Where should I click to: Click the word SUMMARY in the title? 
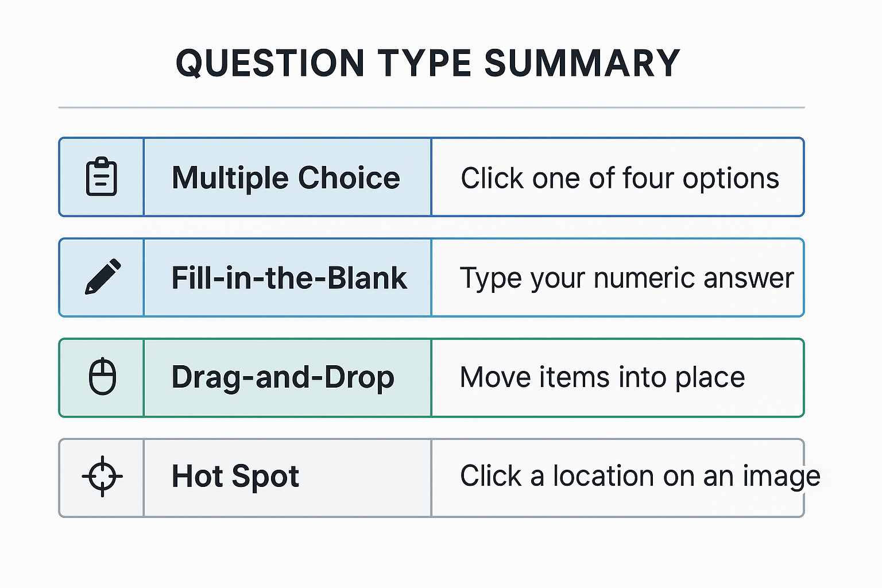[582, 63]
